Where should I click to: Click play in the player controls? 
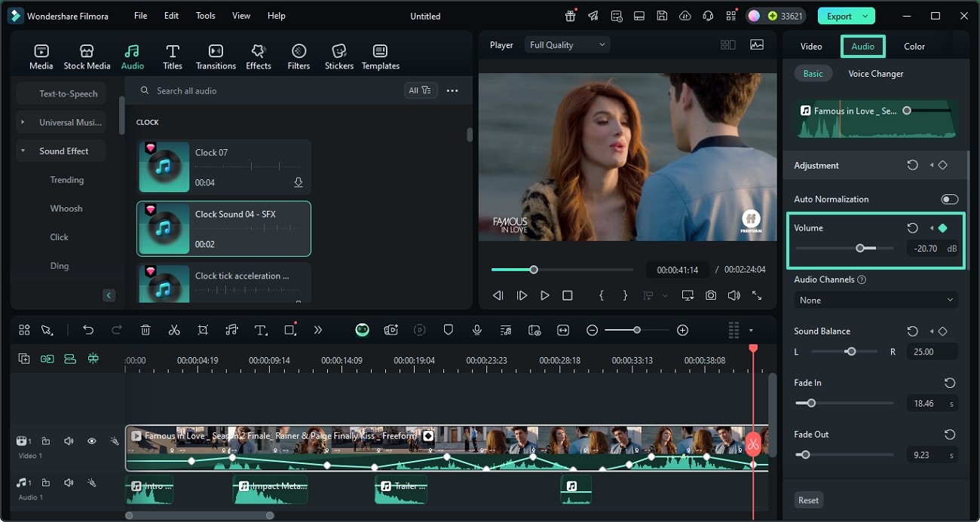(545, 296)
